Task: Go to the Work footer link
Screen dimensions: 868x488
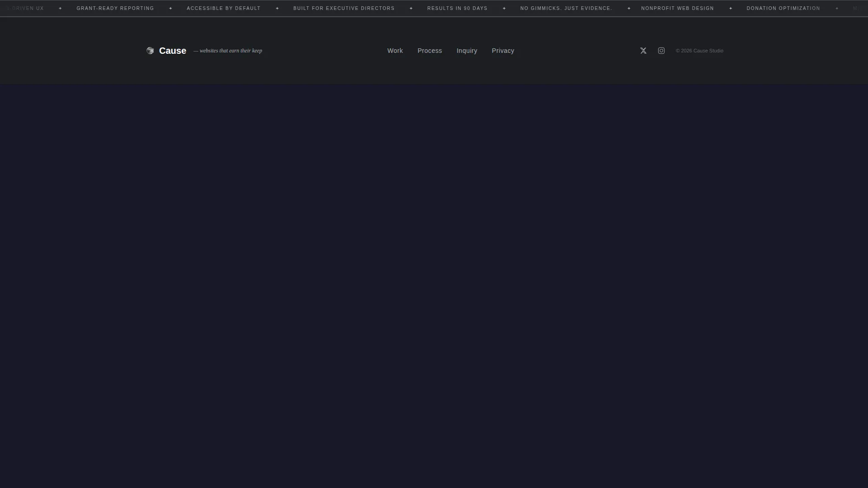Action: 395,51
